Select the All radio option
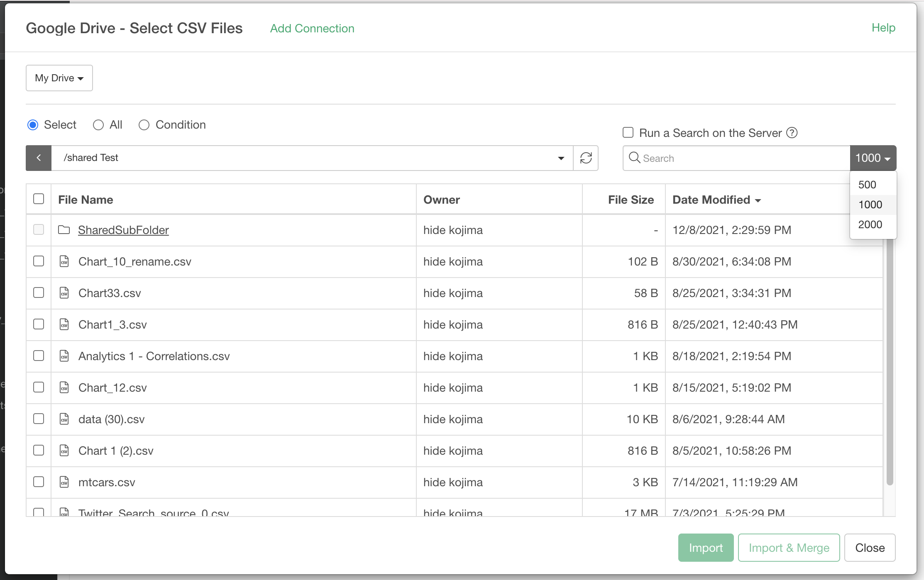 [x=98, y=125]
